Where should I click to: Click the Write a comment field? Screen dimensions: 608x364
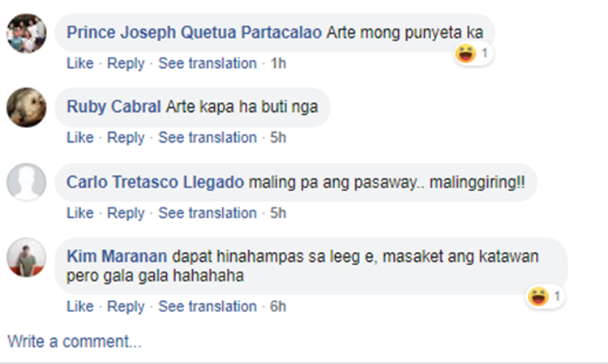click(x=75, y=341)
